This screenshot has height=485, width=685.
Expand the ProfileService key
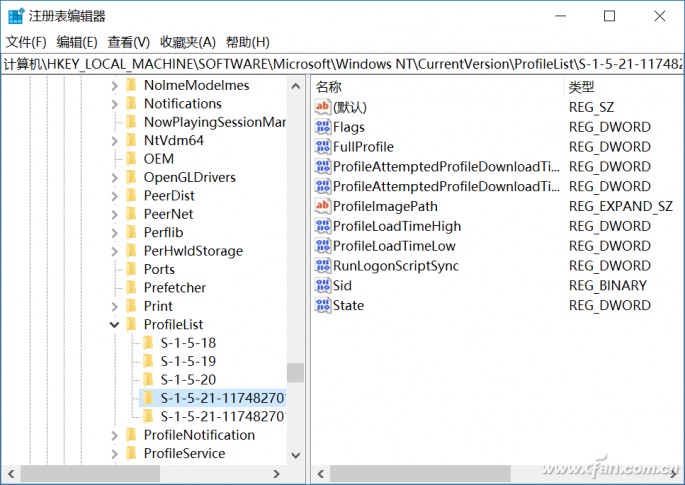pyautogui.click(x=114, y=454)
